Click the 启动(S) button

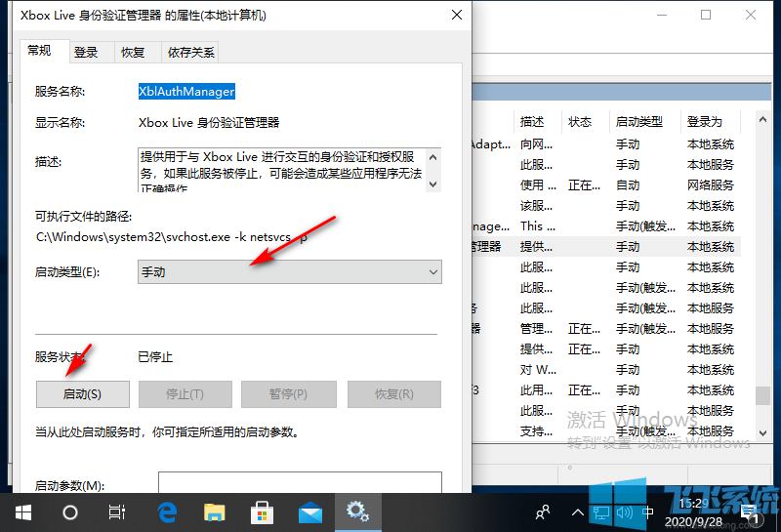coord(83,394)
